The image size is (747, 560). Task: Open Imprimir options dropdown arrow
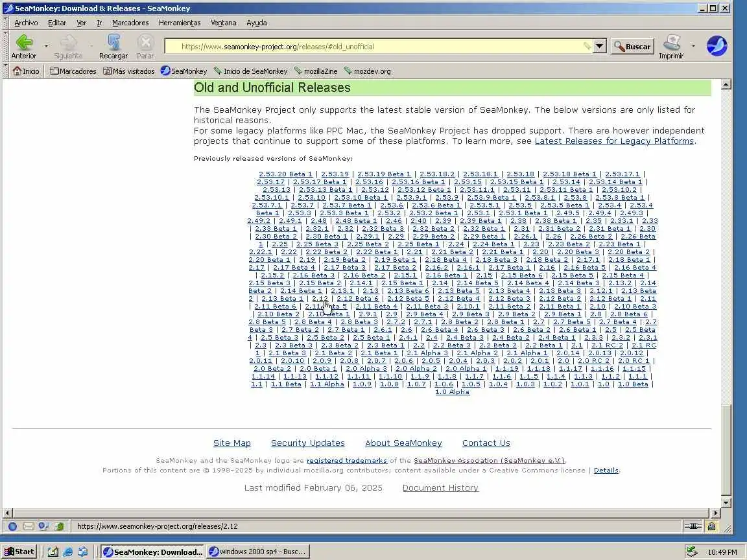click(693, 46)
